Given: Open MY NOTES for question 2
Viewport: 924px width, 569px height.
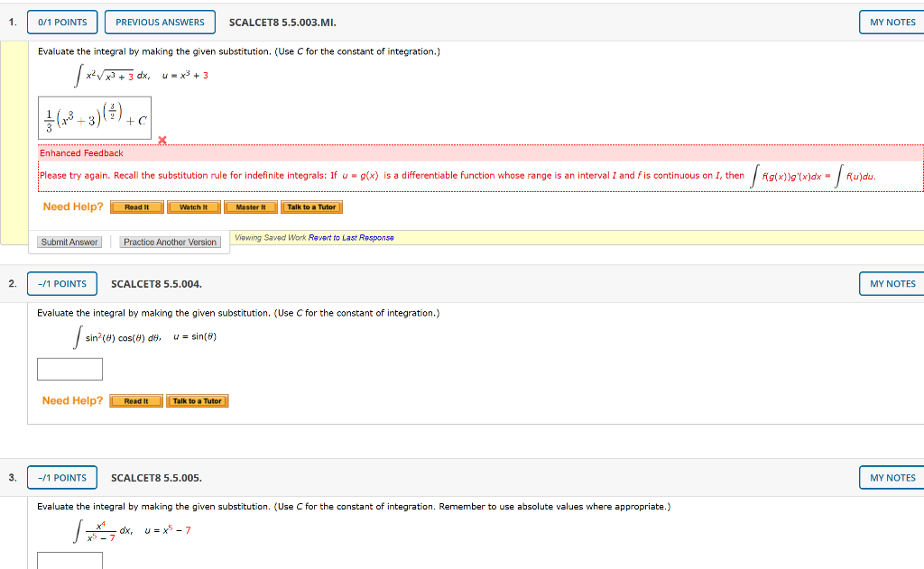Looking at the screenshot, I should tap(892, 283).
